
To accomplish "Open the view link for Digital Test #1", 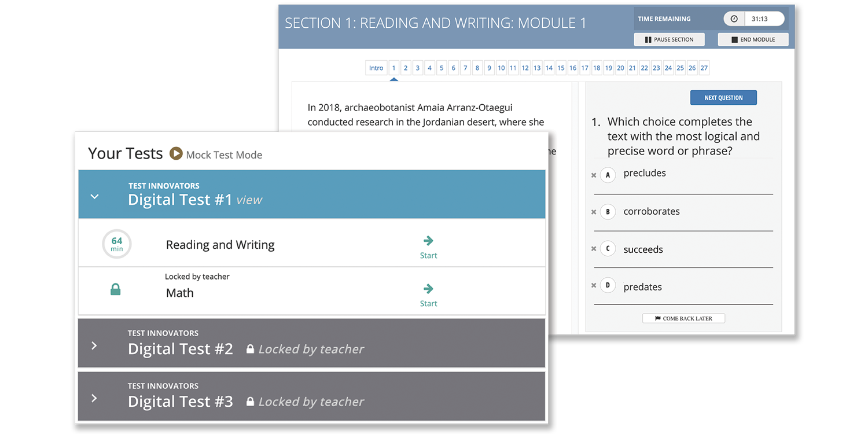I will tap(249, 200).
